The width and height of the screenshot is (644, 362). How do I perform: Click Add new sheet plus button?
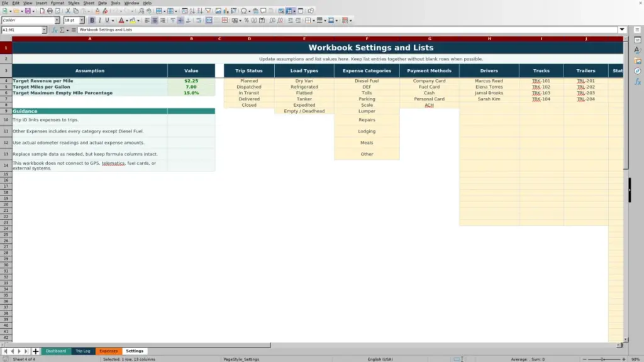coord(35,351)
